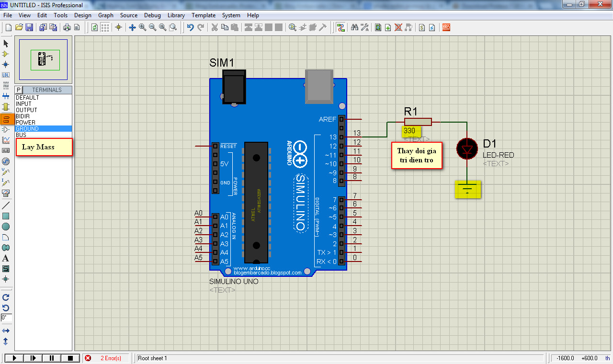613x364 pixels.
Task: Click the Zoom In magnifier icon
Action: 142,27
